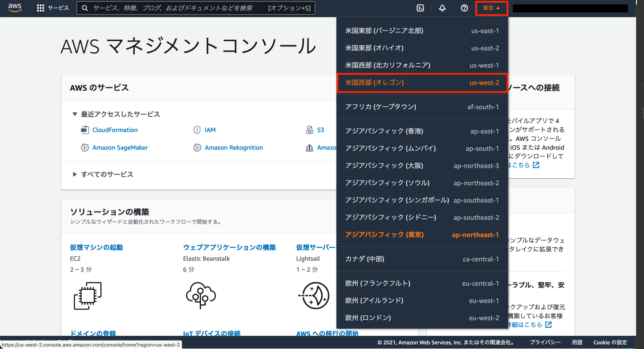Select アジアパシフィック (香港) ap-east-1

[x=422, y=131]
